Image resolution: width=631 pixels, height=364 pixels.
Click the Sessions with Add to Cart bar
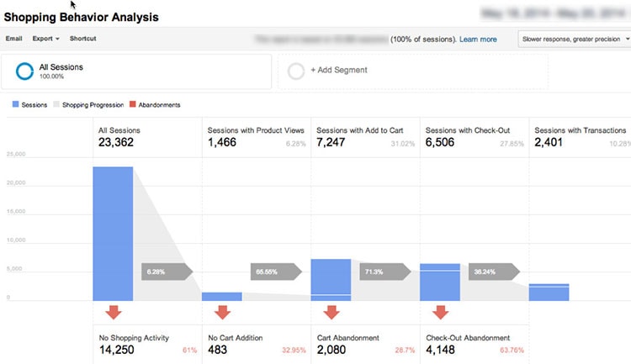pos(331,279)
